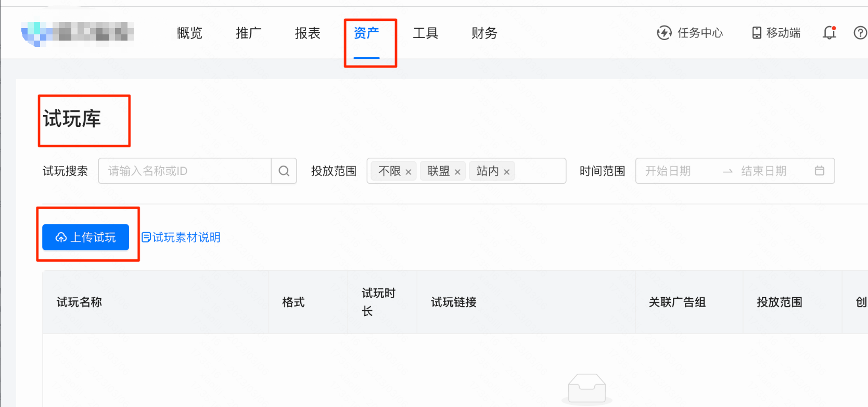Remove the 不限 tag
The width and height of the screenshot is (868, 407).
pyautogui.click(x=409, y=172)
